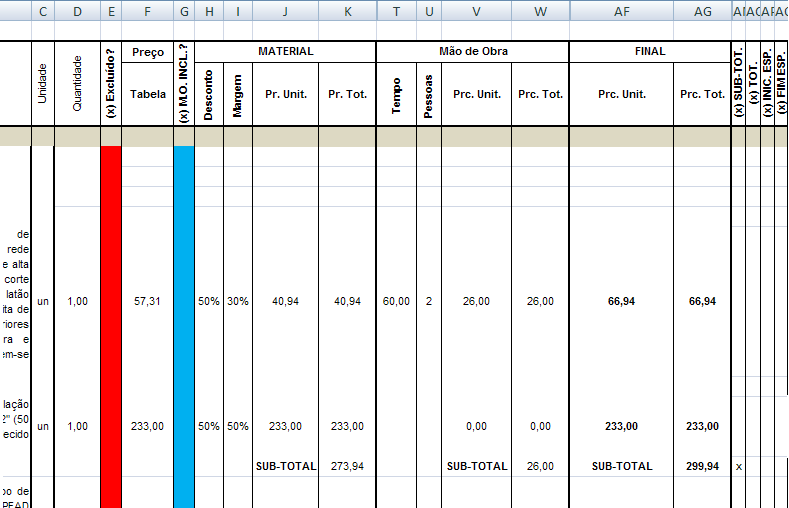This screenshot has width=789, height=508.
Task: Click the (x) MO. INCL.? header cell
Action: click(x=184, y=83)
